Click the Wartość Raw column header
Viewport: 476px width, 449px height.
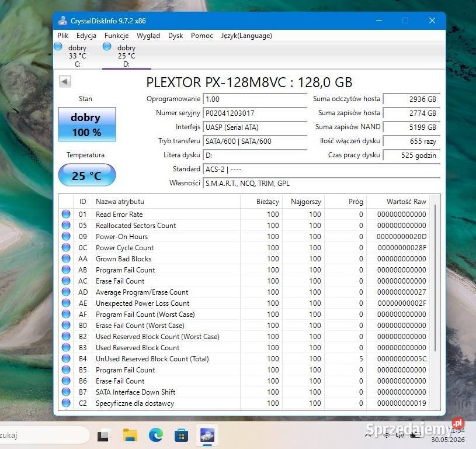click(398, 202)
